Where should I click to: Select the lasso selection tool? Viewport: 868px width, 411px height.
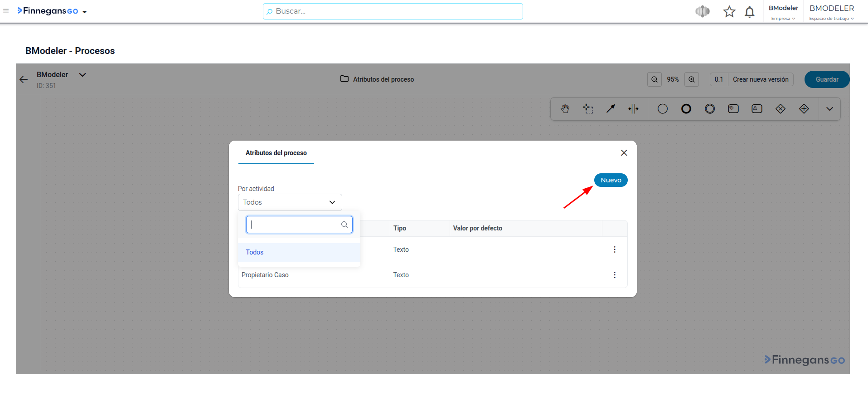[x=588, y=109]
